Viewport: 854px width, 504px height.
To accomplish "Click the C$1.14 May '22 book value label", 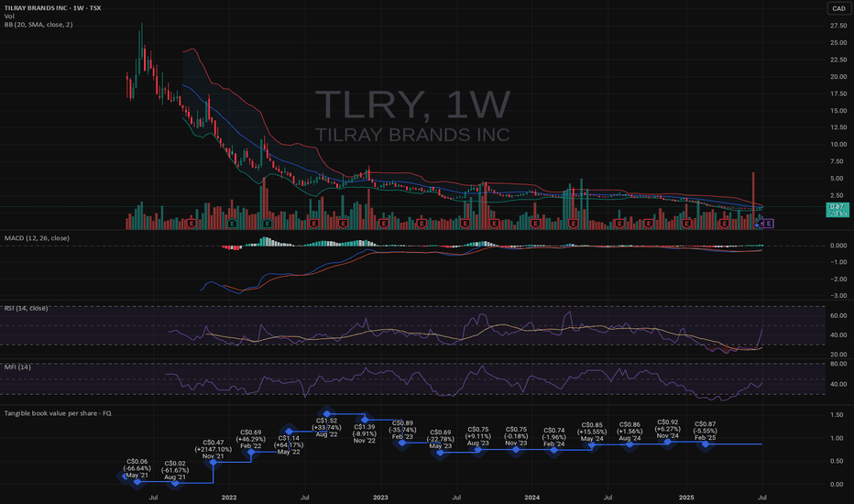I will pos(289,444).
